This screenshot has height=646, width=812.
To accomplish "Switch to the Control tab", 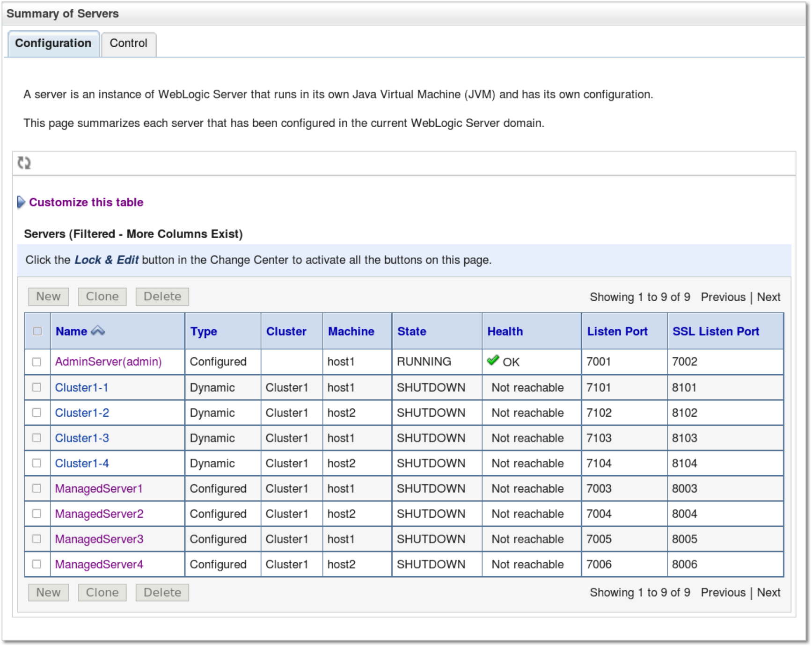I will click(129, 44).
